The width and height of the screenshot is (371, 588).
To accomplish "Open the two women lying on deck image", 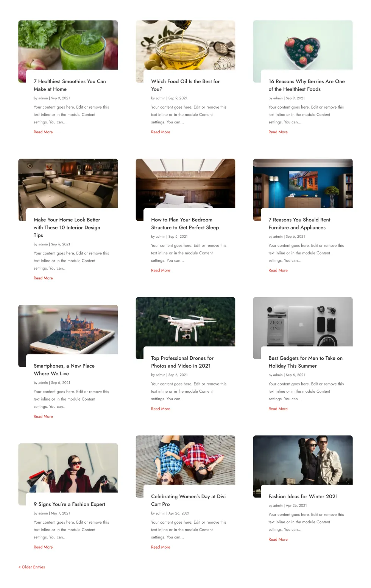I will click(x=185, y=460).
